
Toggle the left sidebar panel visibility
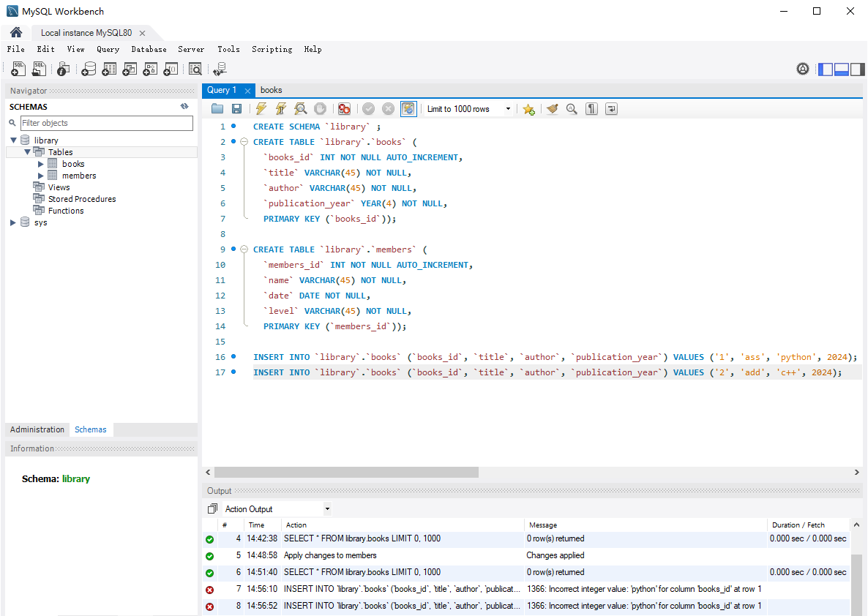click(826, 70)
